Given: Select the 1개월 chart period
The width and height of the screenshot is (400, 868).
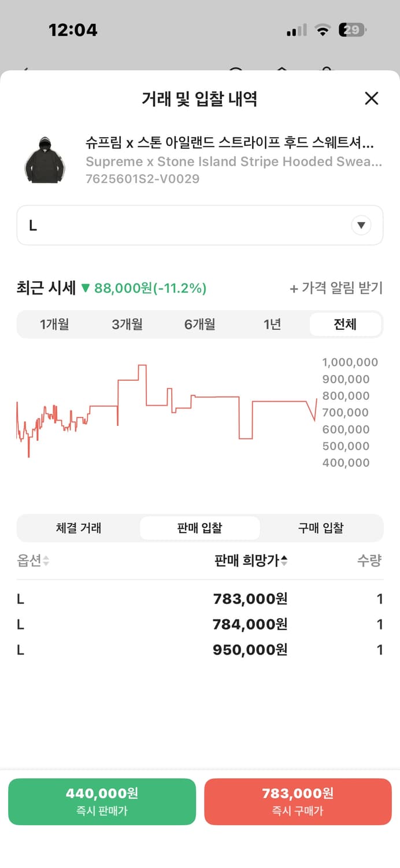Looking at the screenshot, I should tap(55, 325).
